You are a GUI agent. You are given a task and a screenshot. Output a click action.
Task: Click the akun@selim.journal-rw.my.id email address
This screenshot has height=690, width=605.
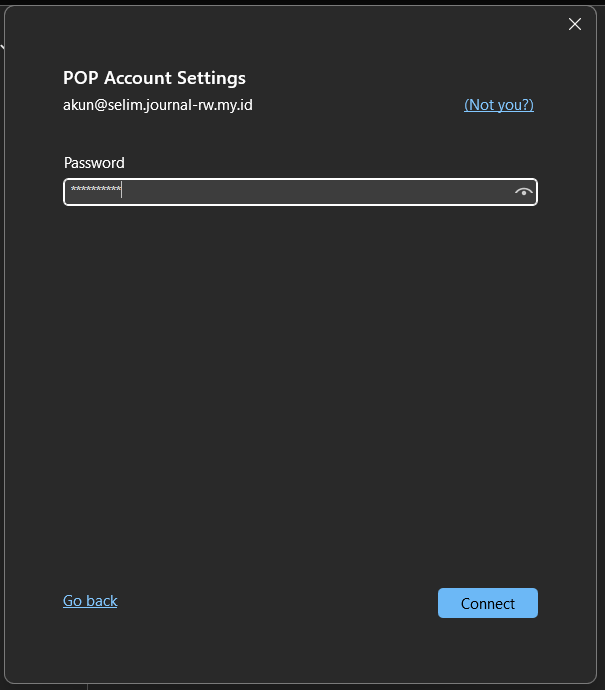[158, 105]
